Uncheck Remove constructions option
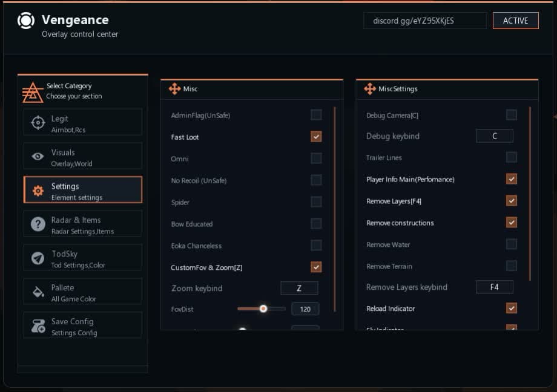557x392 pixels. [x=512, y=223]
